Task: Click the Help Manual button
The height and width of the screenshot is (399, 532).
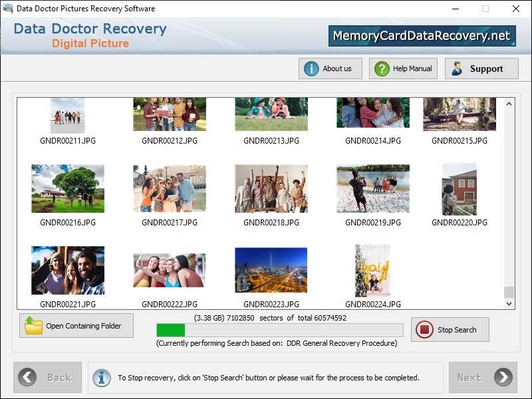Action: [402, 68]
